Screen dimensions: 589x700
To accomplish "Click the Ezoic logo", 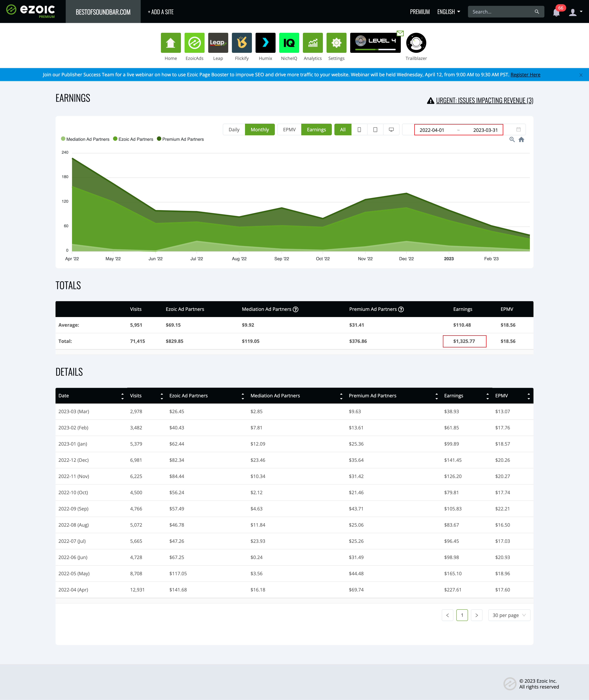I will [x=31, y=11].
